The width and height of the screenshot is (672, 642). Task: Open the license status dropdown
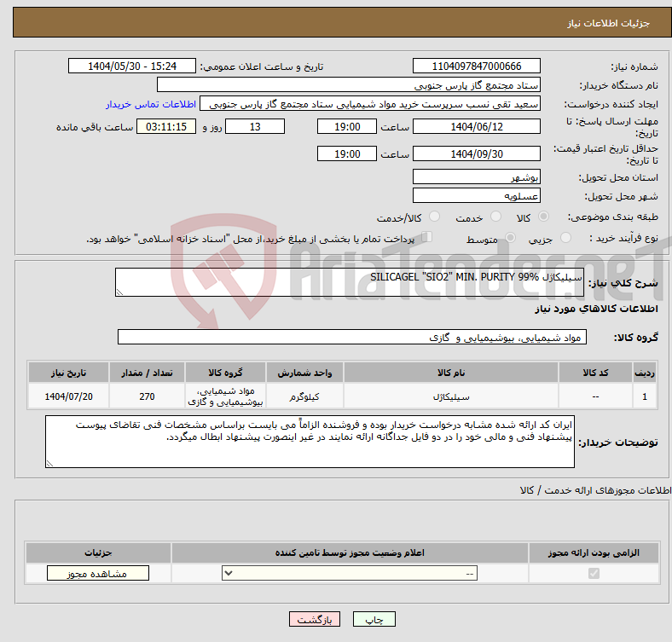tap(350, 574)
